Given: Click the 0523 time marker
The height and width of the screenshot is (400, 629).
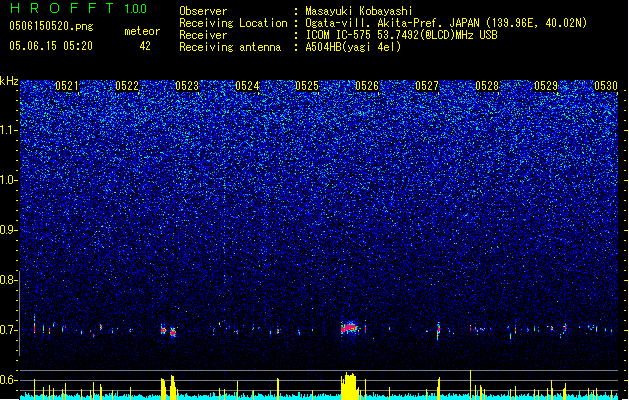Looking at the screenshot, I should [x=187, y=86].
